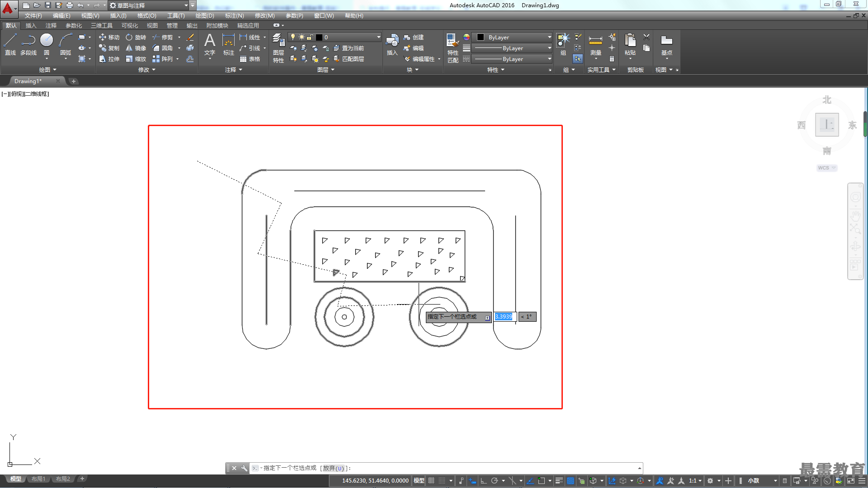Open the layer name dropdown

[378, 37]
